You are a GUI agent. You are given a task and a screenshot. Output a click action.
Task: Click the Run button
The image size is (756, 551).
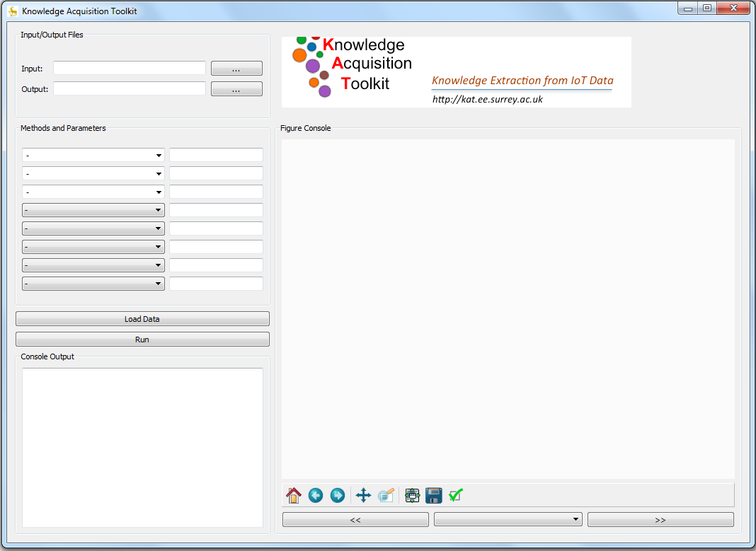142,339
